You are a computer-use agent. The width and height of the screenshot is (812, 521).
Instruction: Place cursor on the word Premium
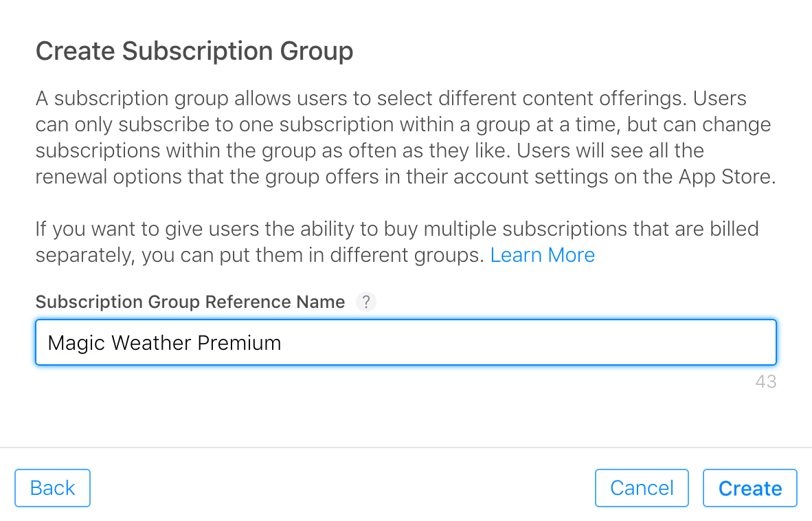click(239, 343)
